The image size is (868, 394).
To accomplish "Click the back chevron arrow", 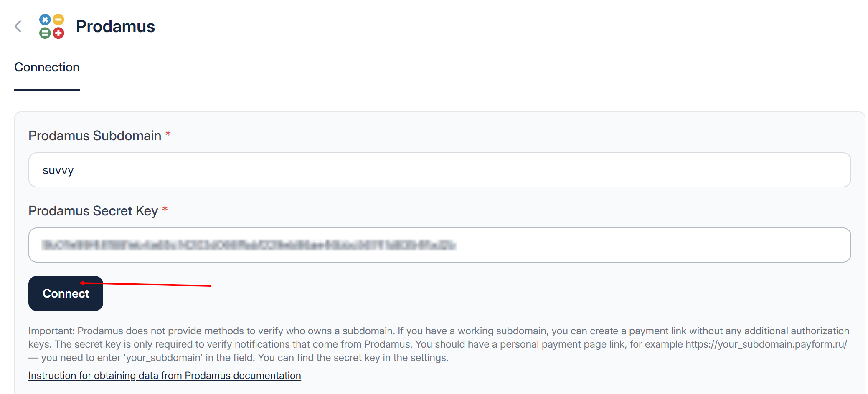I will tap(18, 26).
